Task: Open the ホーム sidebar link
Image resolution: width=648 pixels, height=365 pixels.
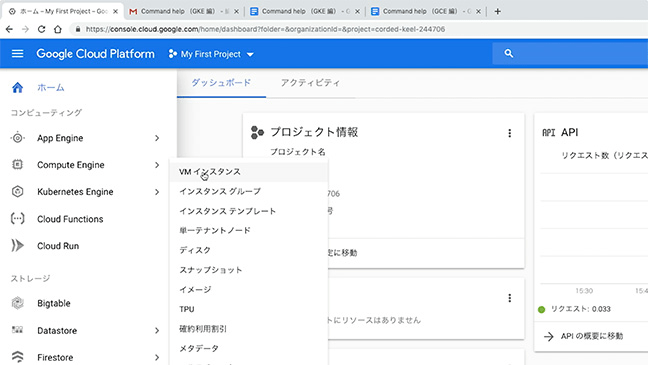Action: (50, 88)
